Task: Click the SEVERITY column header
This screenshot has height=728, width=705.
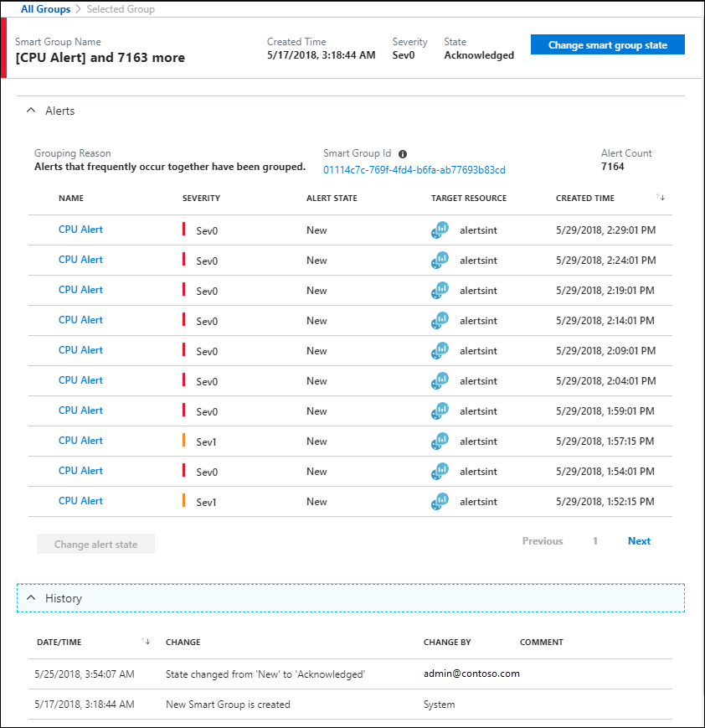Action: tap(201, 199)
